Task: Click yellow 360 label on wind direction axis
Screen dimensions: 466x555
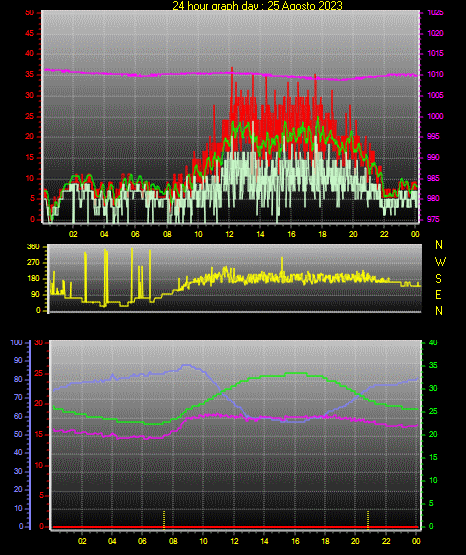Action: coord(33,247)
